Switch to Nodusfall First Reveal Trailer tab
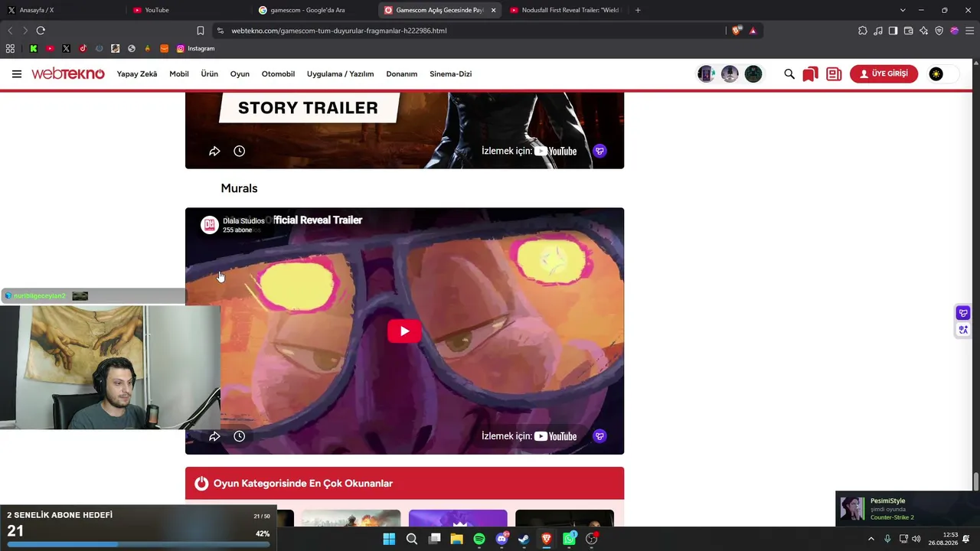 pos(565,10)
